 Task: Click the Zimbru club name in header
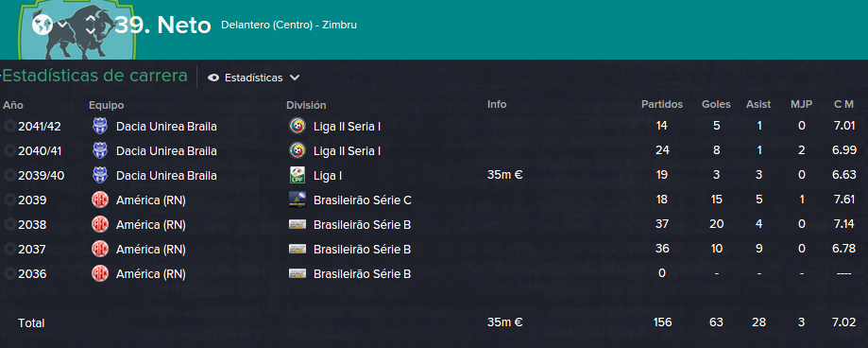tap(342, 25)
